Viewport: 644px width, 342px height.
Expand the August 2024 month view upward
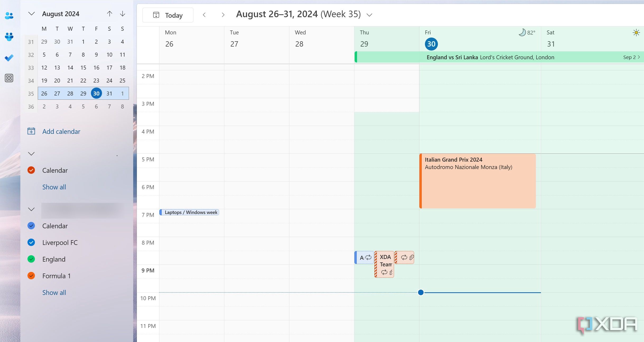109,14
